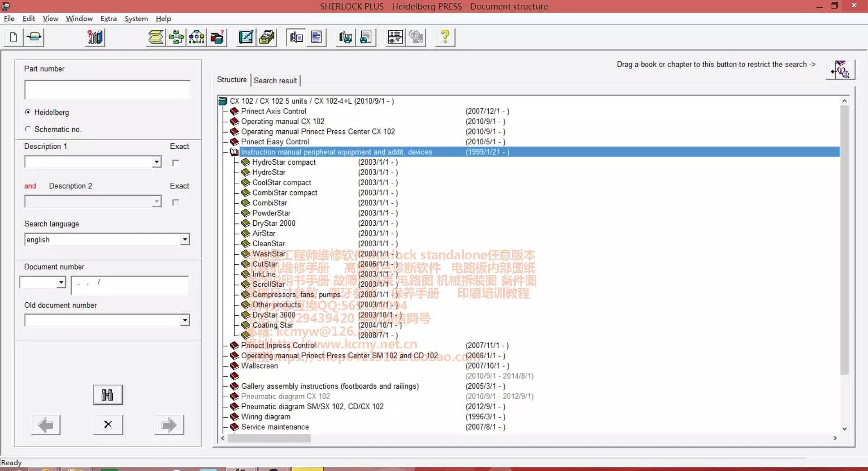Click the yellow question mark help icon

[445, 37]
